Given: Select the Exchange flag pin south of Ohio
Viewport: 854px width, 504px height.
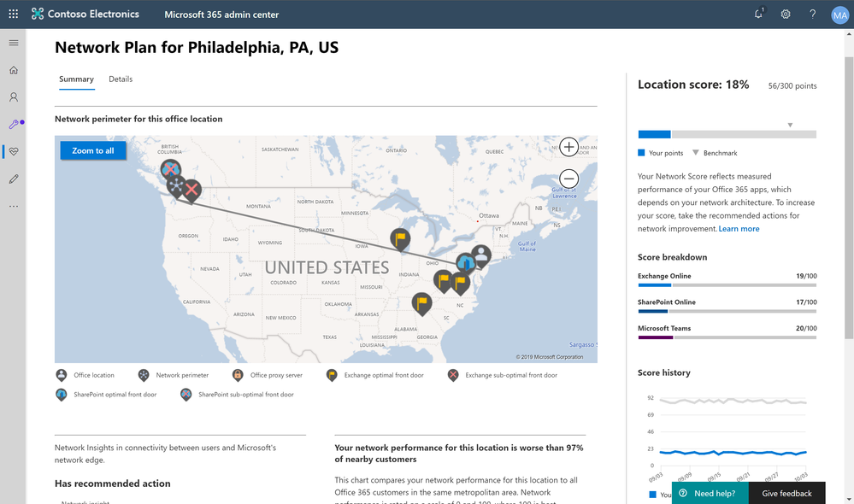Looking at the screenshot, I should pyautogui.click(x=444, y=281).
